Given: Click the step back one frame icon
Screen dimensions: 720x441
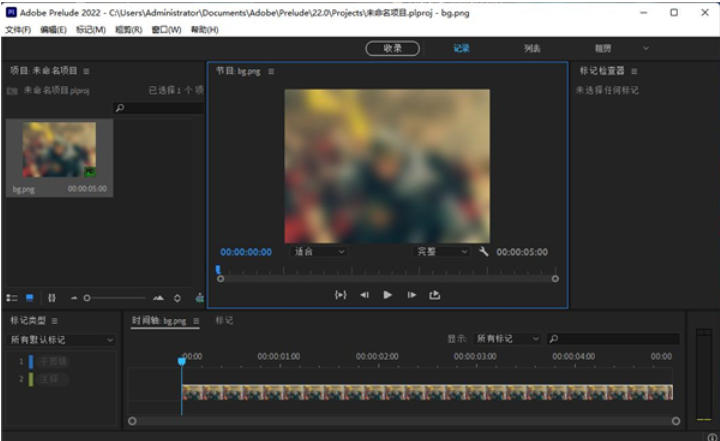Looking at the screenshot, I should tap(364, 295).
